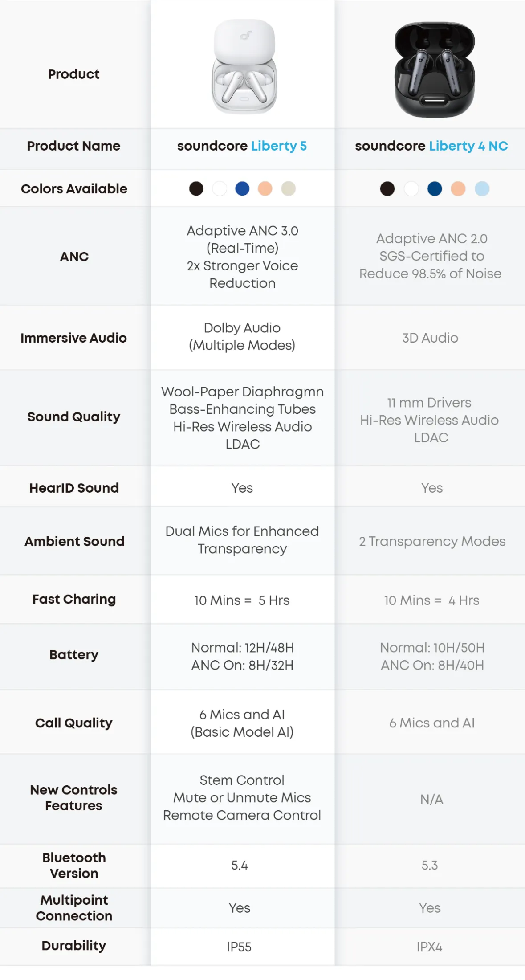This screenshot has height=980, width=525.
Task: Pick the peach color swatch for Liberty 4 NC
Action: [458, 189]
